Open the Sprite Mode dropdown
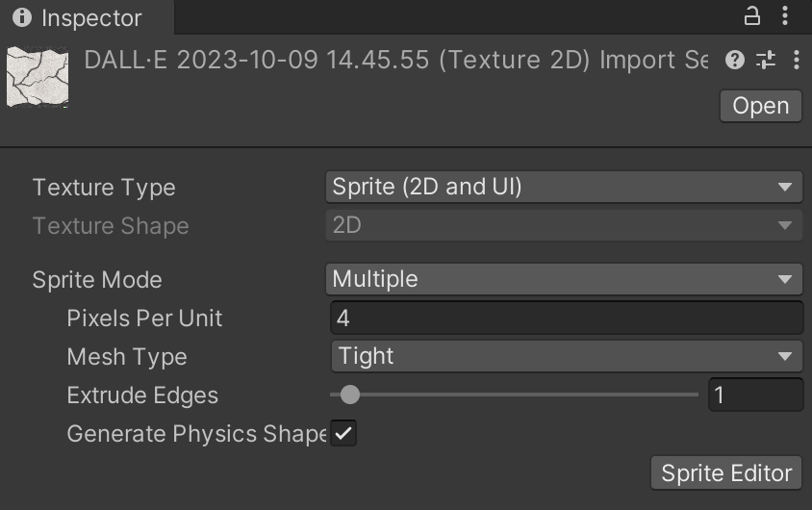The width and height of the screenshot is (812, 510). click(564, 279)
